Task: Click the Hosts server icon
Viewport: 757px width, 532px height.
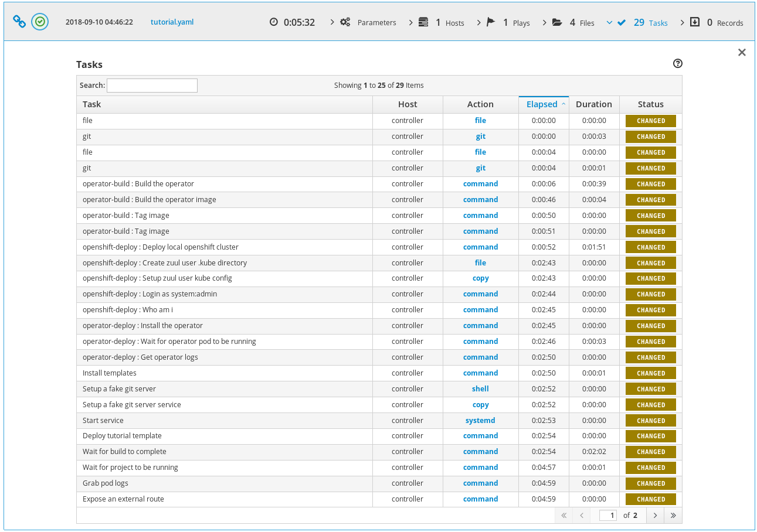Action: click(423, 22)
